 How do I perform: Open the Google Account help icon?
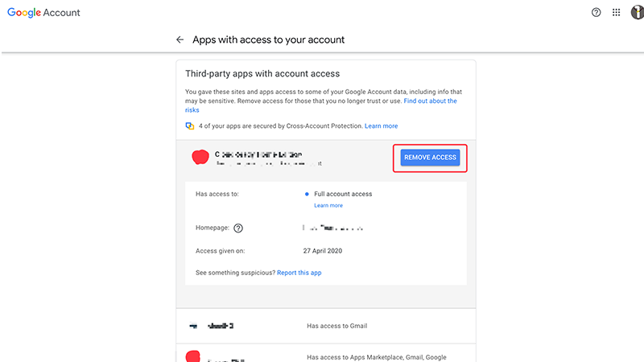click(596, 12)
